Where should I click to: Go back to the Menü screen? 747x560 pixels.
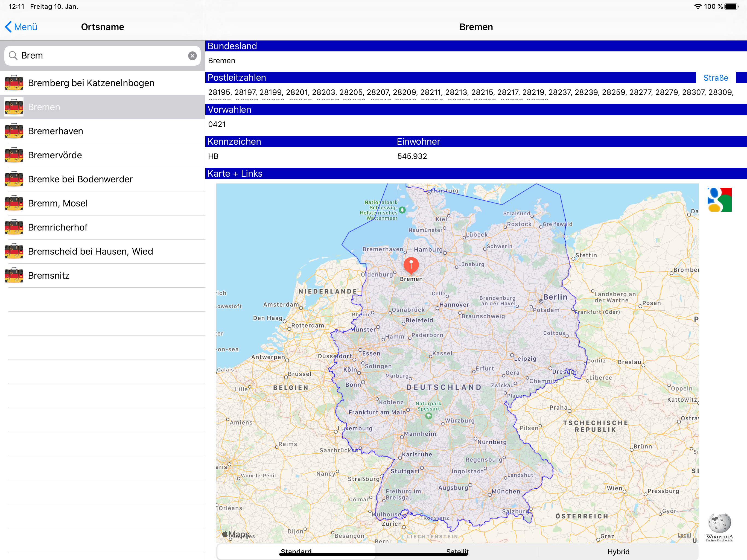click(x=21, y=27)
